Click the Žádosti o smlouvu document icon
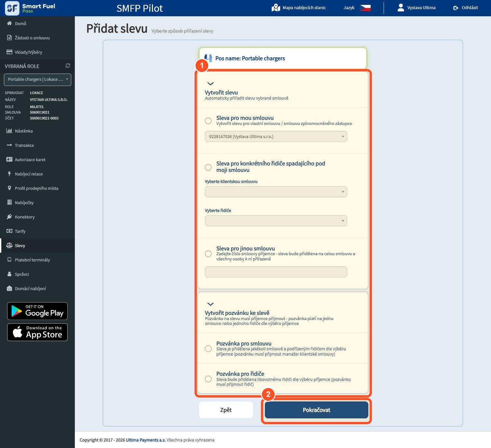 (9, 38)
